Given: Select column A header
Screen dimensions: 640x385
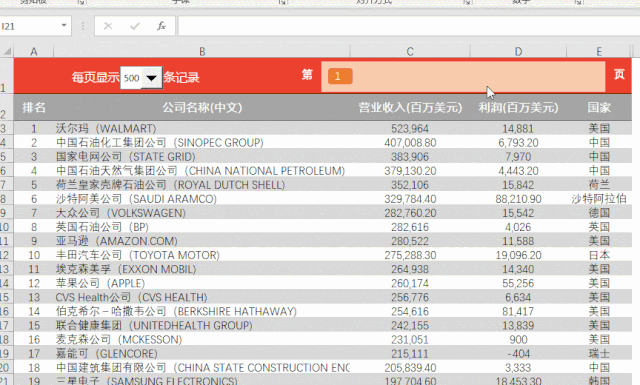Looking at the screenshot, I should [33, 51].
